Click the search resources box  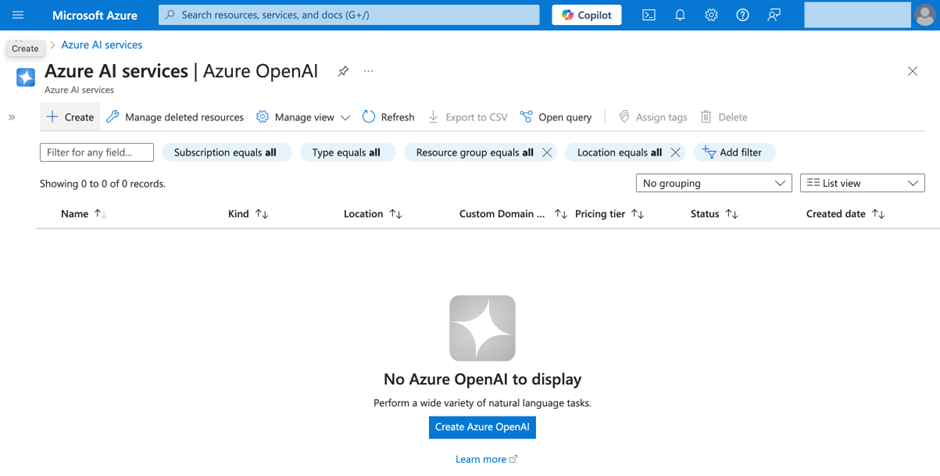[x=349, y=15]
